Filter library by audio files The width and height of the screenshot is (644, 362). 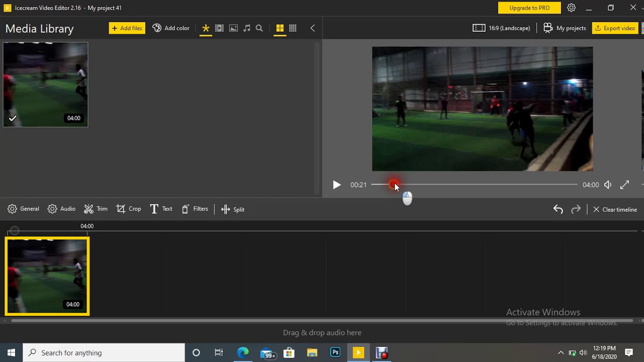point(247,29)
